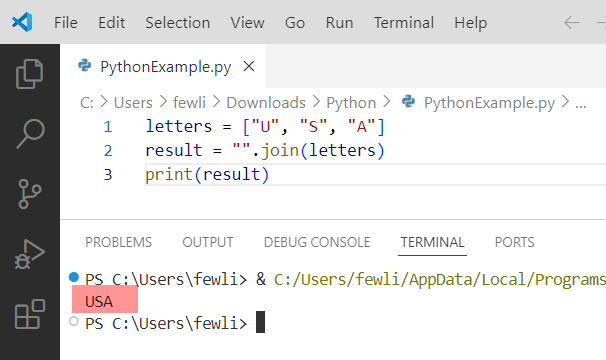Click the terminal cursor at the prompt

[260, 322]
